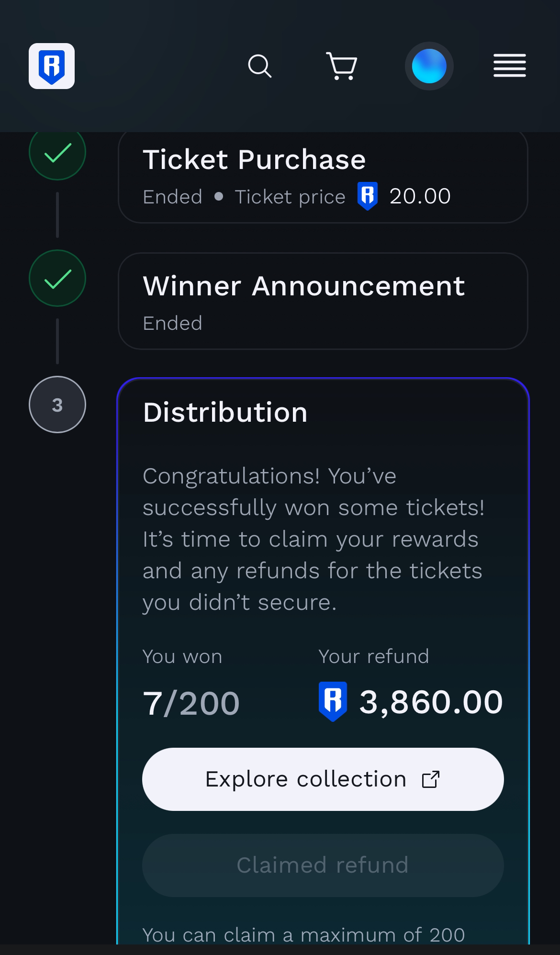560x955 pixels.
Task: Open the Winner Announcement card
Action: 323,302
